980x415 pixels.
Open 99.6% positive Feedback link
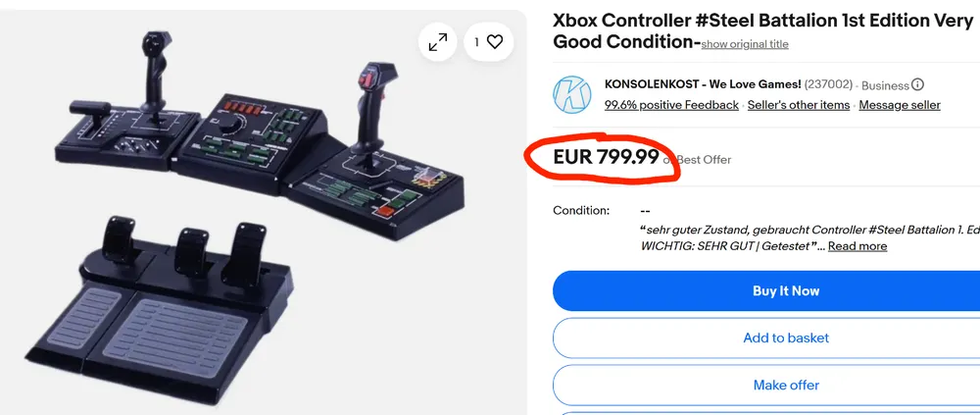[671, 105]
